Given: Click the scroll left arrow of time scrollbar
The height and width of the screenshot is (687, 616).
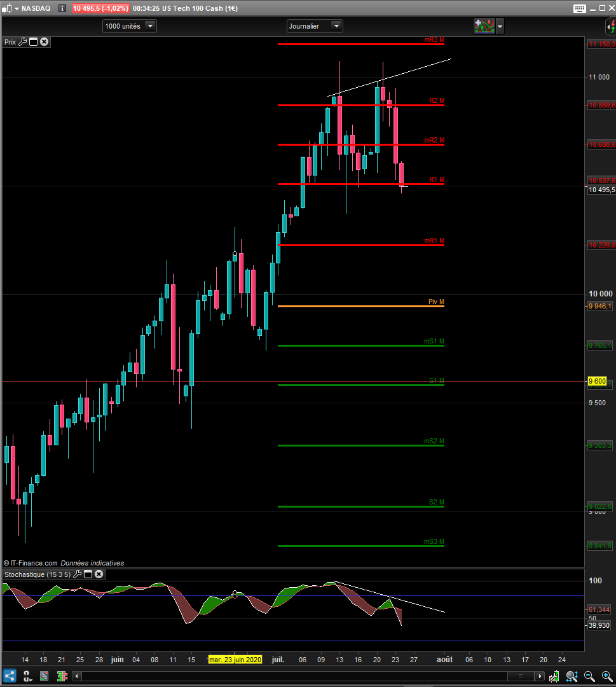Looking at the screenshot, I should [77, 676].
